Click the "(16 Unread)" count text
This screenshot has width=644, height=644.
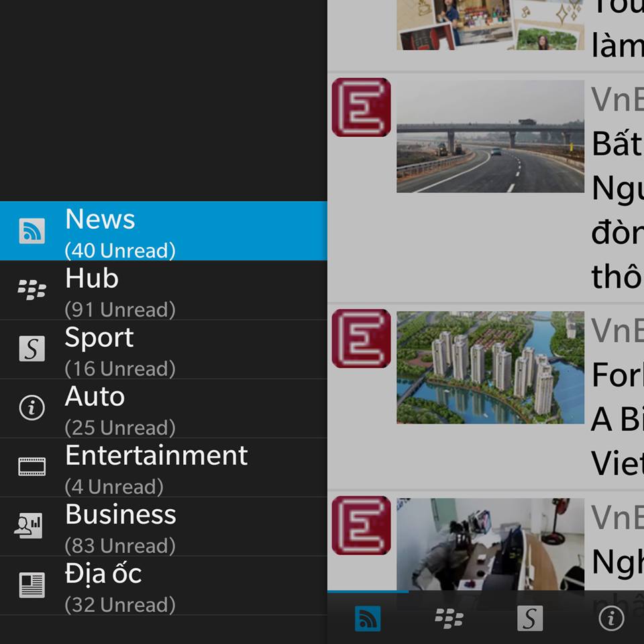coord(120,369)
